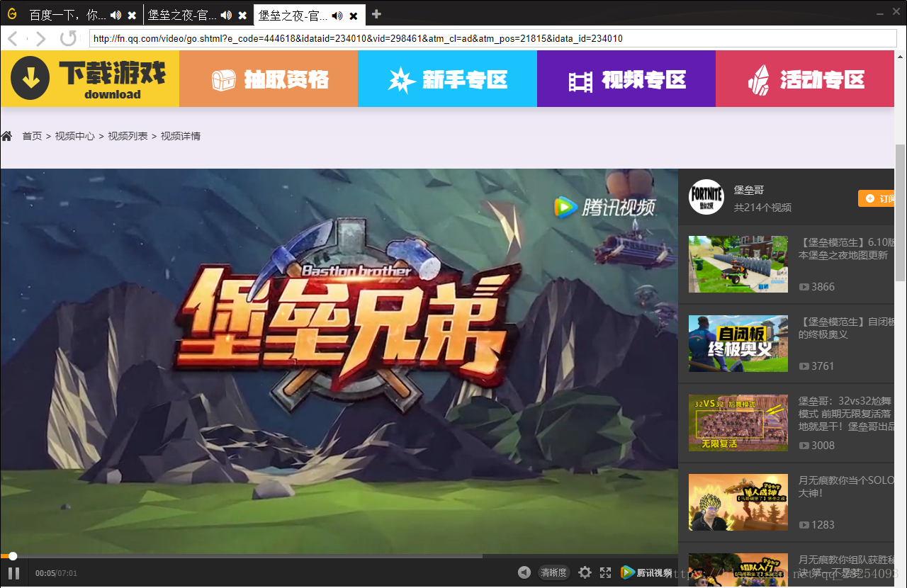This screenshot has height=588, width=907.
Task: Close the active third tab
Action: coord(353,16)
